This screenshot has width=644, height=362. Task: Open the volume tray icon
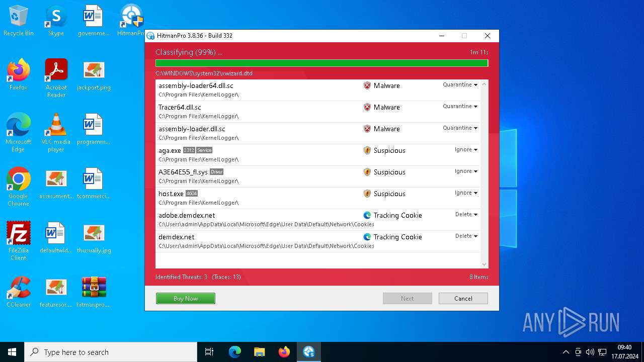(x=590, y=352)
